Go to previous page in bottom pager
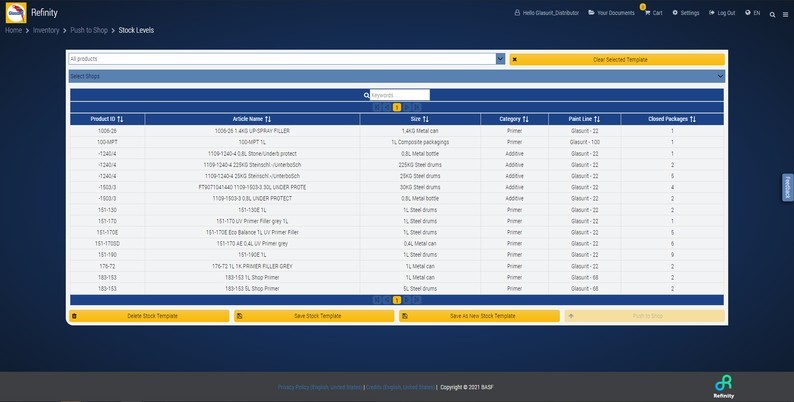The image size is (794, 402). (x=387, y=300)
